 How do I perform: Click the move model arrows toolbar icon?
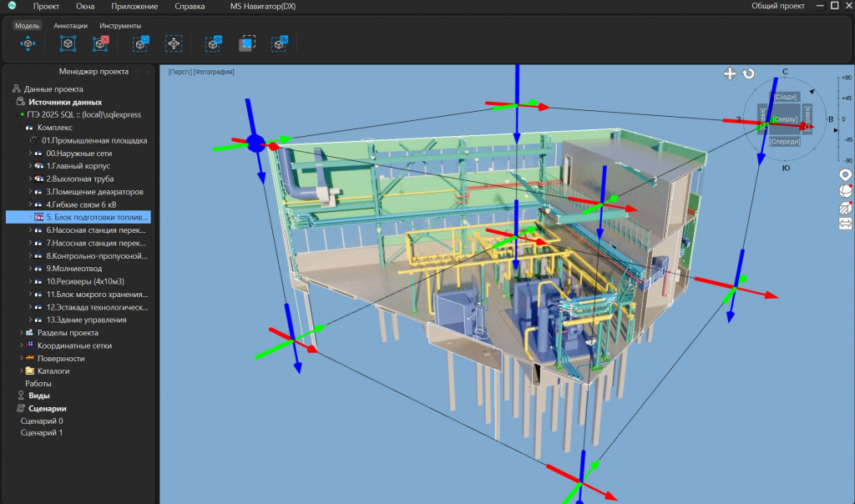[x=28, y=43]
